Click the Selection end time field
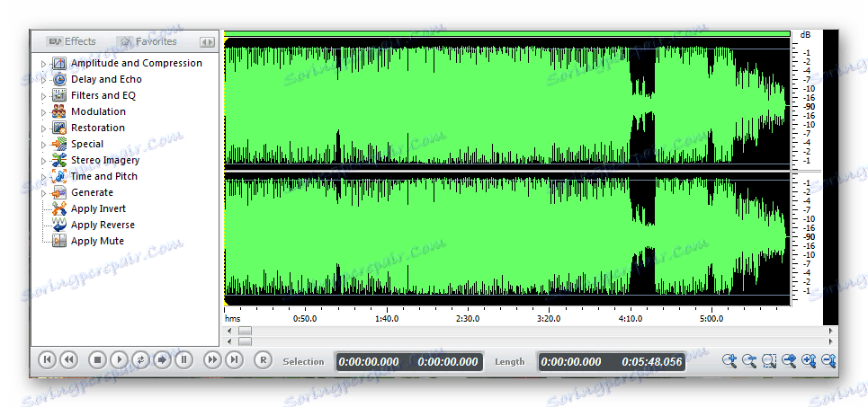Viewport: 868px width, 407px height. click(x=448, y=362)
